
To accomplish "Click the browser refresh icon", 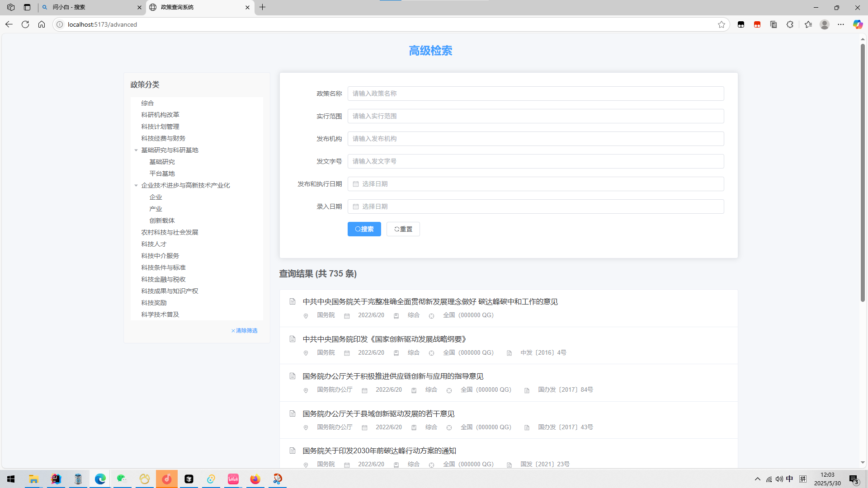I will click(25, 24).
